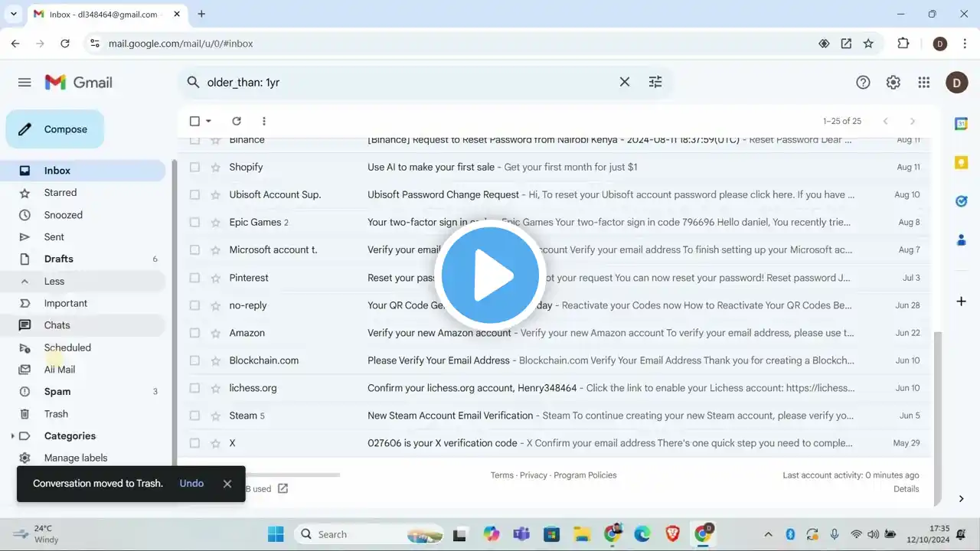Select the Pinterest email checkbox
Viewport: 980px width, 551px height.
[194, 278]
